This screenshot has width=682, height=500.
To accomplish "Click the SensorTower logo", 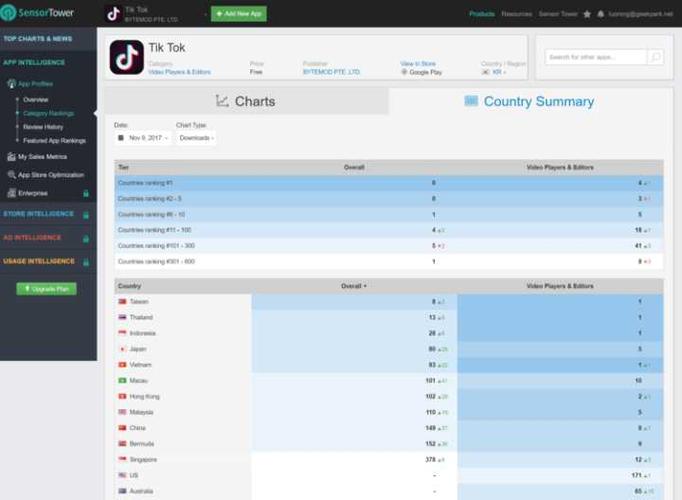I will [x=37, y=12].
